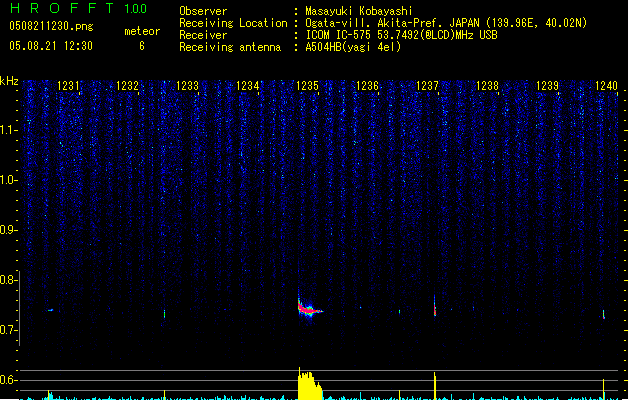The height and width of the screenshot is (400, 629).
Task: Click the 1.0 kHz axis label
Action: pos(8,180)
